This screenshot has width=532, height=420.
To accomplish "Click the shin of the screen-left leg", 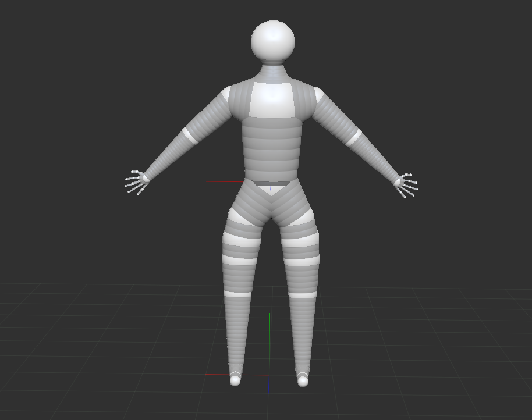I will [237, 332].
